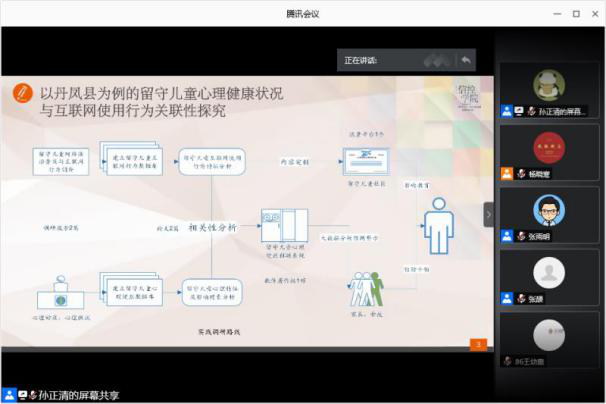
Task: Click 张雨明's cartoon avatar
Action: point(549,209)
